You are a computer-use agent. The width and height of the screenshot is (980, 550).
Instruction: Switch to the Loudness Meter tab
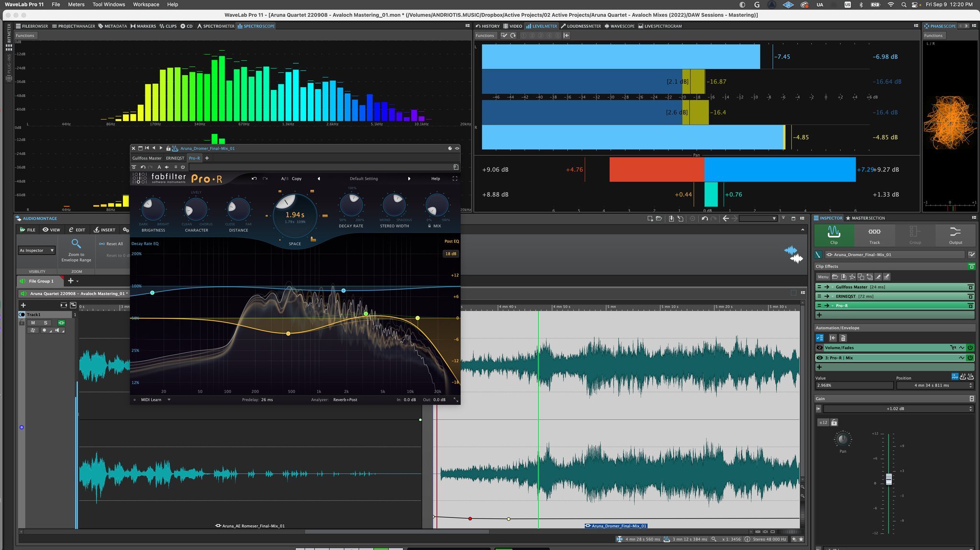pyautogui.click(x=580, y=26)
